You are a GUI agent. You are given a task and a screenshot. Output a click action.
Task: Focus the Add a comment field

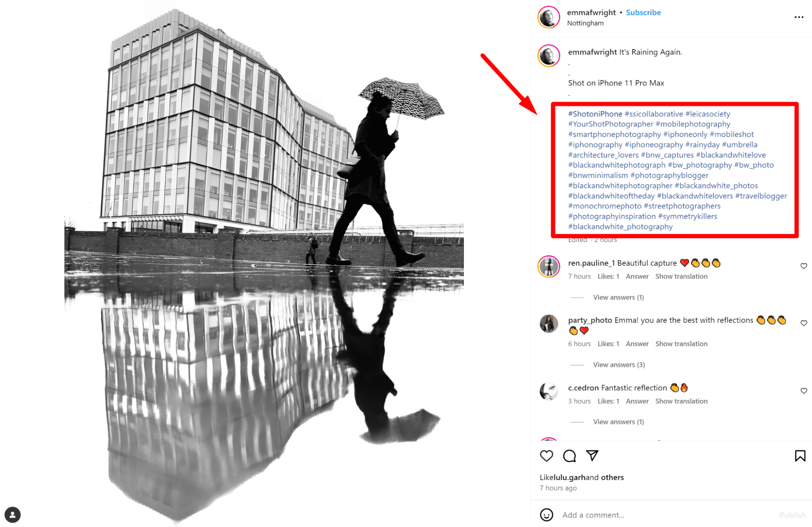(x=666, y=515)
